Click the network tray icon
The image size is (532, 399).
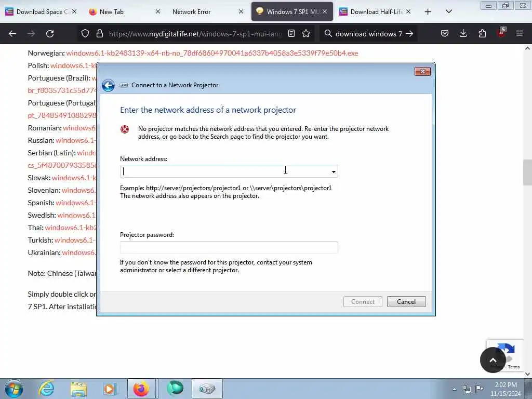[467, 389]
